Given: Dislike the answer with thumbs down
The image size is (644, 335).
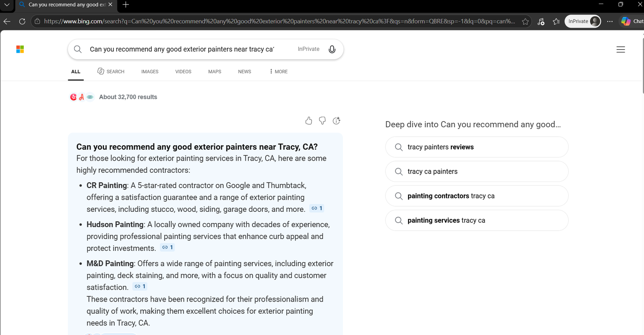Looking at the screenshot, I should click(322, 120).
